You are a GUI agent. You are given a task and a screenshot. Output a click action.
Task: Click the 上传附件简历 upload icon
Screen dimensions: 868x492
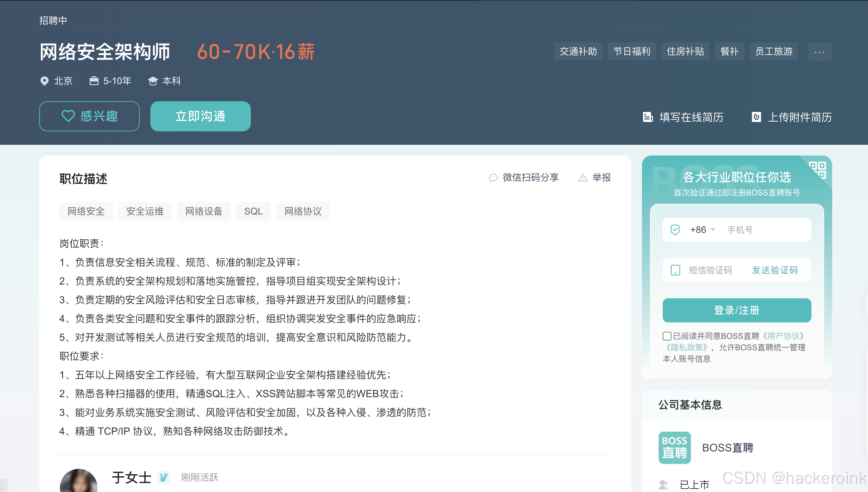[x=757, y=117]
